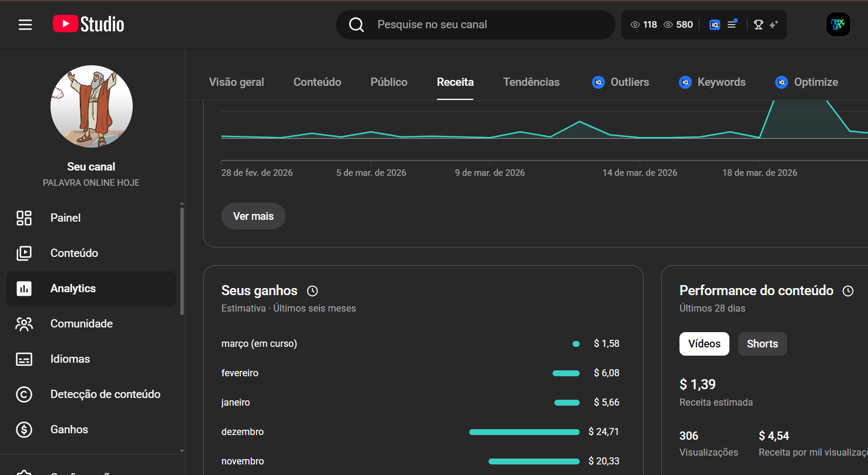
Task: Switch to the Tendências tab
Action: coord(531,82)
